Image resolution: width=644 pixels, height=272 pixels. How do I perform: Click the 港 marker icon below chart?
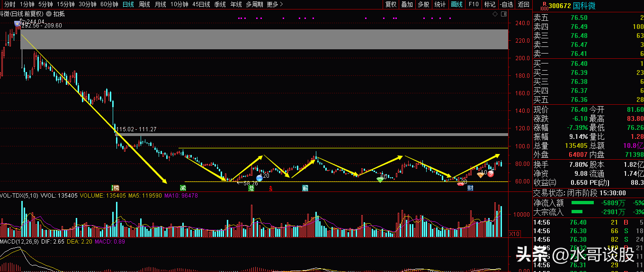point(251,188)
